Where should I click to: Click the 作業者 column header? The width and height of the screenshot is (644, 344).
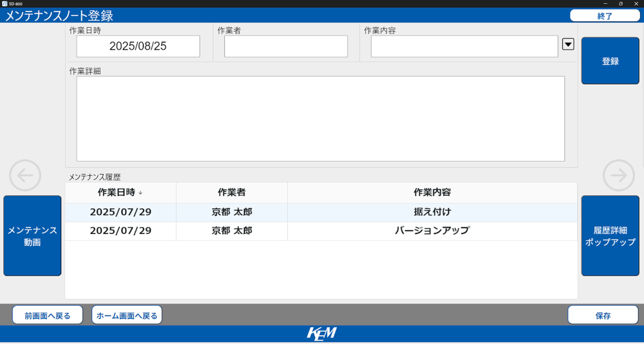coord(232,193)
